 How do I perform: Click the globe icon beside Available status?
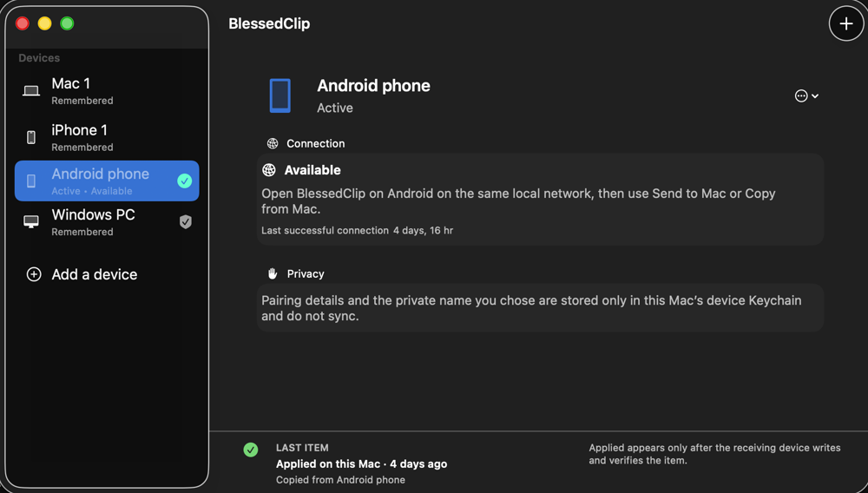tap(269, 170)
